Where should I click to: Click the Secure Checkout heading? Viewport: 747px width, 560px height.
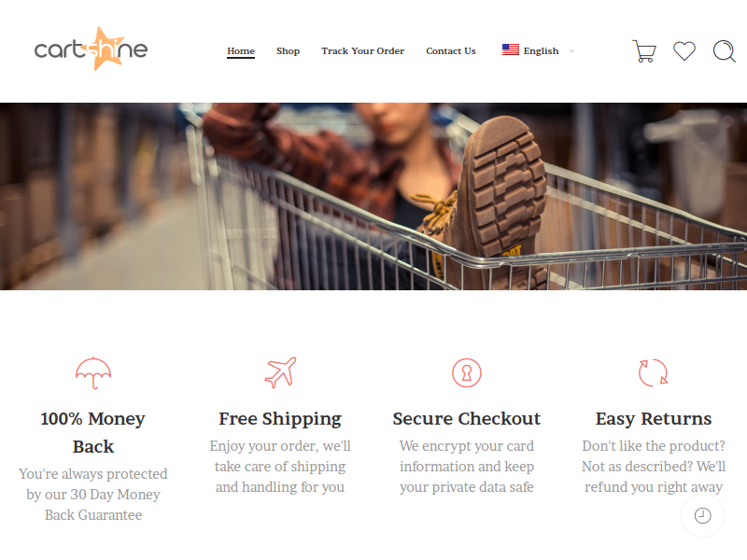point(466,418)
